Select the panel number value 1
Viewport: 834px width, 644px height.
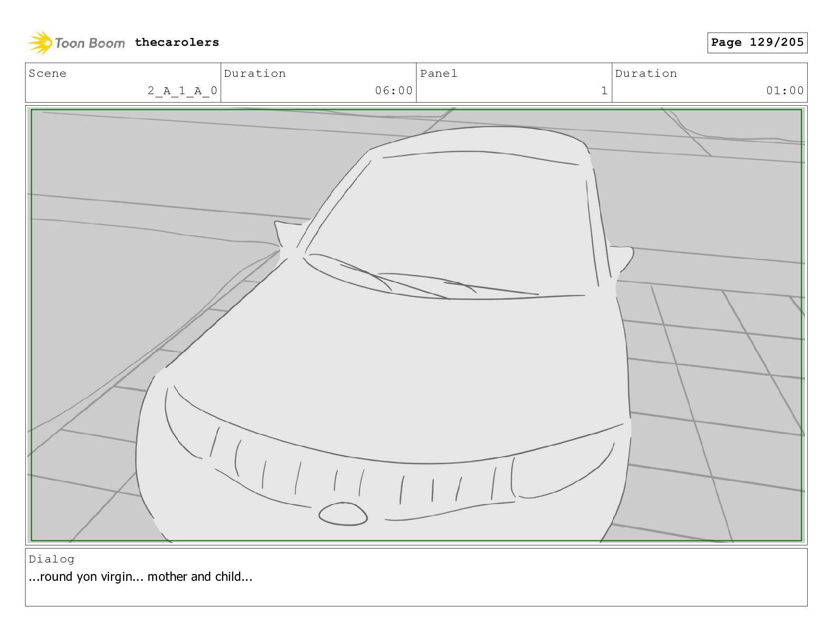click(604, 91)
